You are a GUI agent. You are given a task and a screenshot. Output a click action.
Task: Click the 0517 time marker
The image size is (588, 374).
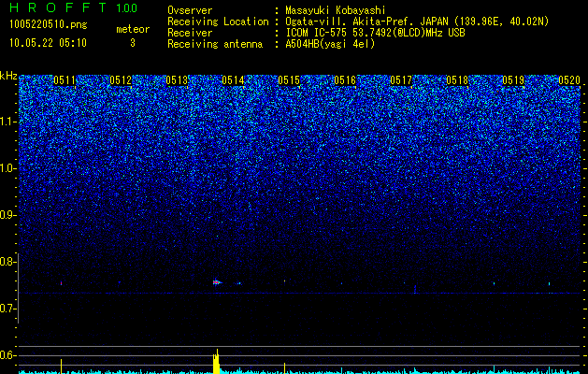point(401,80)
